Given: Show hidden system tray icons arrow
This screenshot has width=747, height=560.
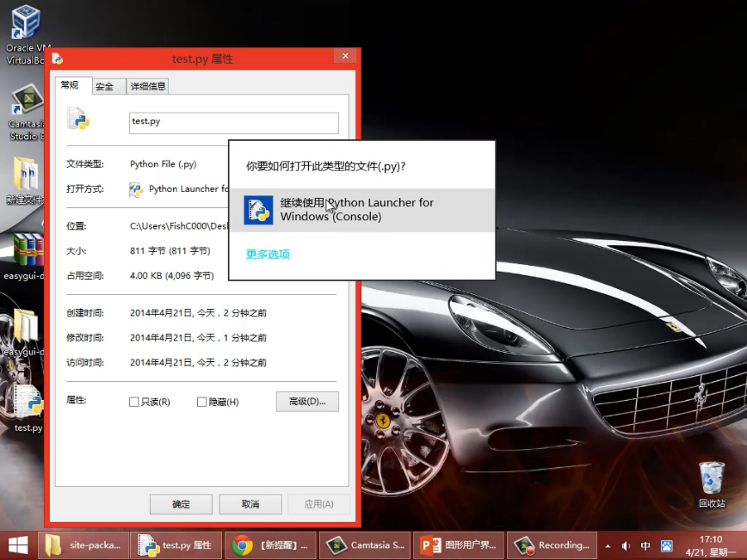Looking at the screenshot, I should (x=608, y=545).
